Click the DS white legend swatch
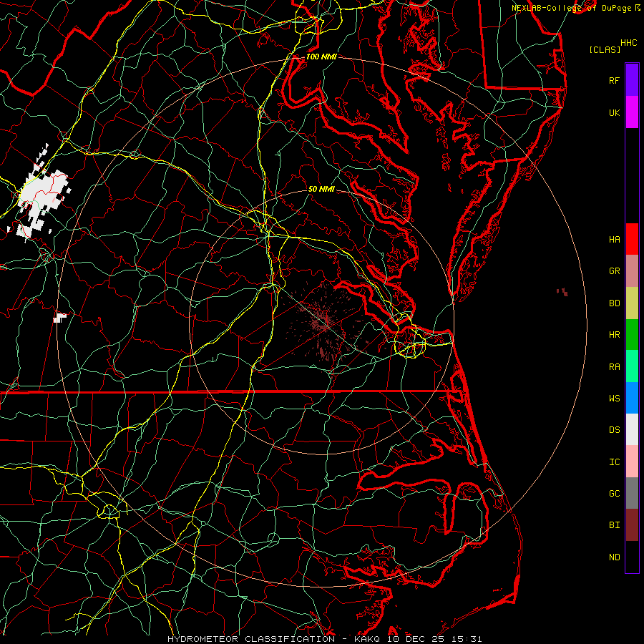The image size is (644, 644). point(632,429)
